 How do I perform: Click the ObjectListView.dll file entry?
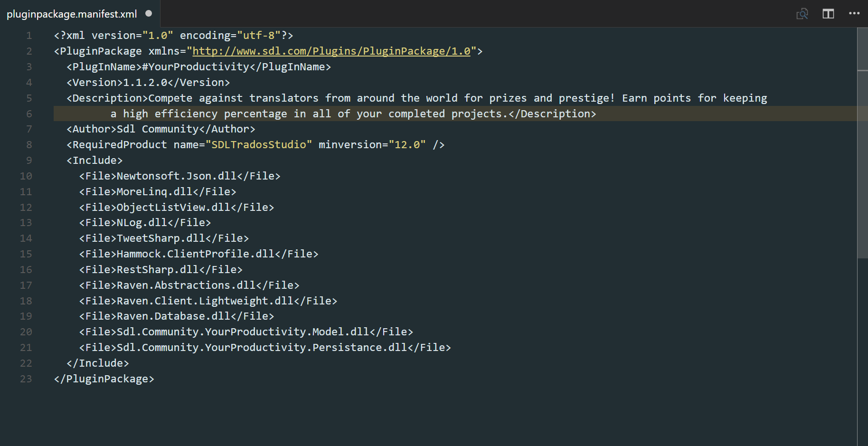(x=177, y=208)
